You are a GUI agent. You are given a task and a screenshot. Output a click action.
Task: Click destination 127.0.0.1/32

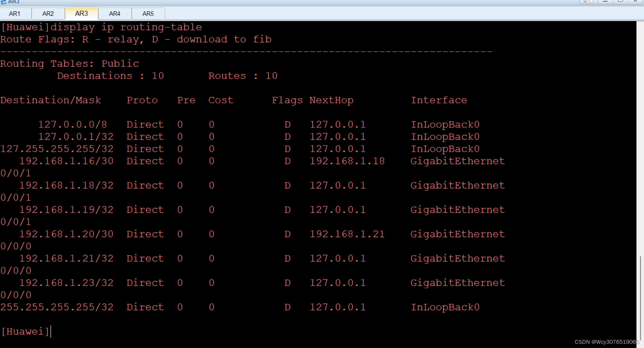tap(76, 137)
